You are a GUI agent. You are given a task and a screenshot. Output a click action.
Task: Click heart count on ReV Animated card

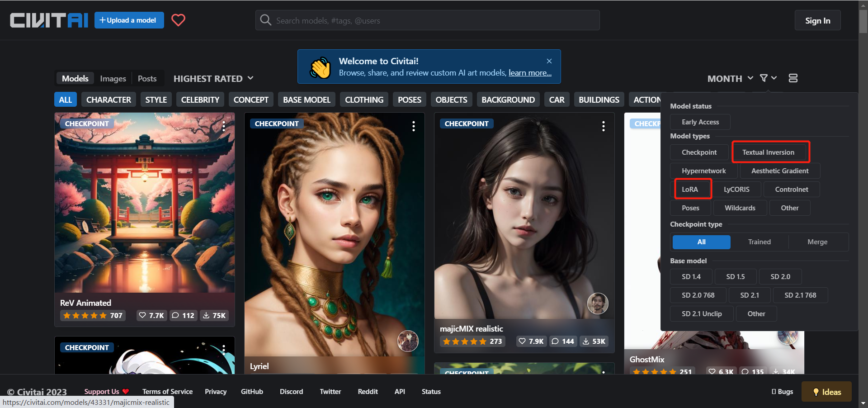pyautogui.click(x=151, y=315)
